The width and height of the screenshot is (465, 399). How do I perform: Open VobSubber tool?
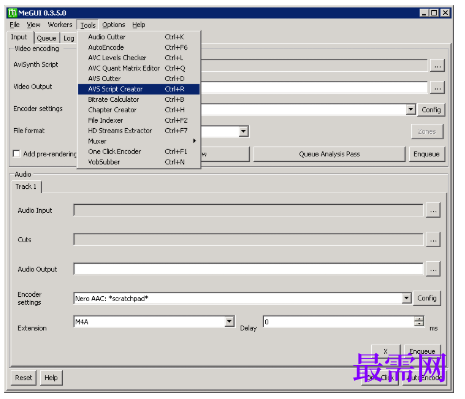coord(139,162)
